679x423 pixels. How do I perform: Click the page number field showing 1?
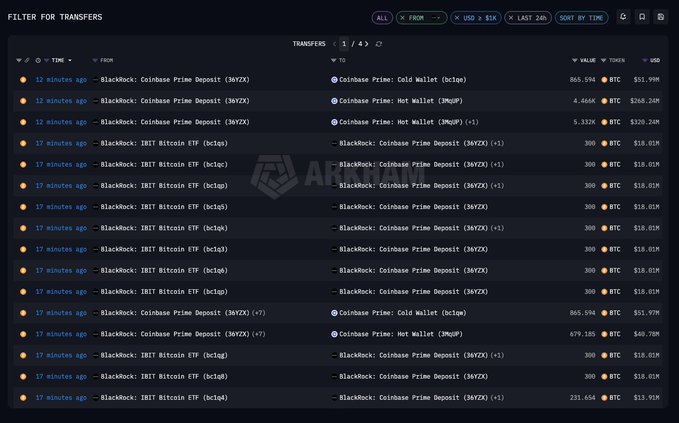click(344, 44)
